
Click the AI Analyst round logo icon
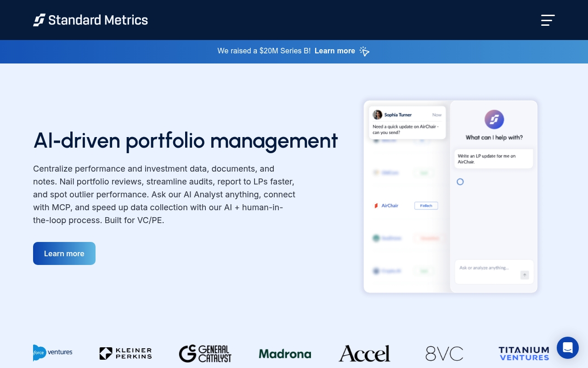(494, 120)
